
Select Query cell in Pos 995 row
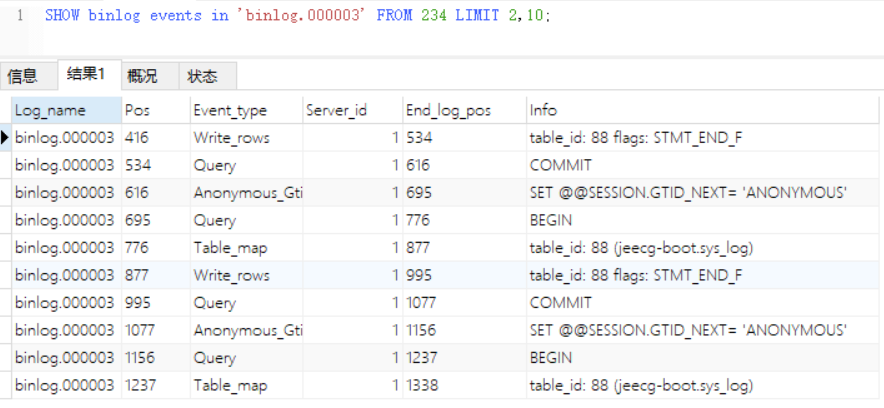tap(246, 303)
